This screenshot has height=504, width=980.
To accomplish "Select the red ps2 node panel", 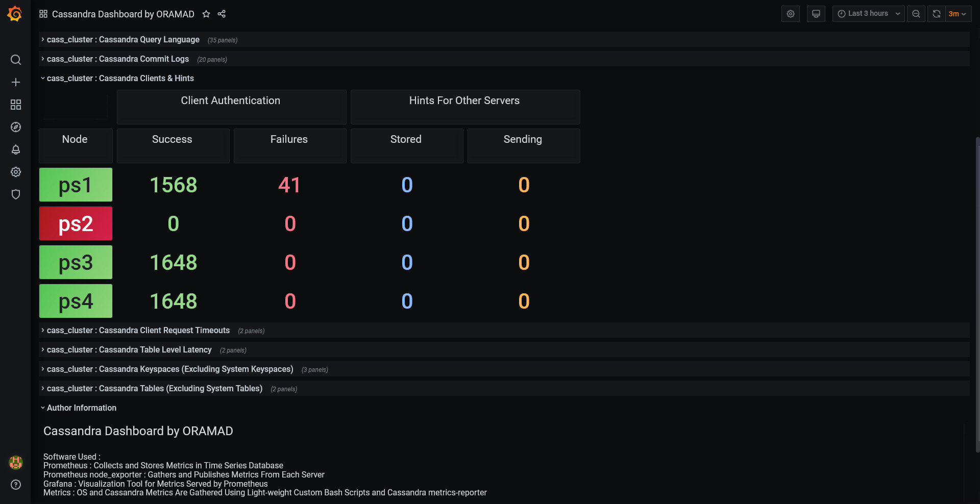I will [76, 223].
